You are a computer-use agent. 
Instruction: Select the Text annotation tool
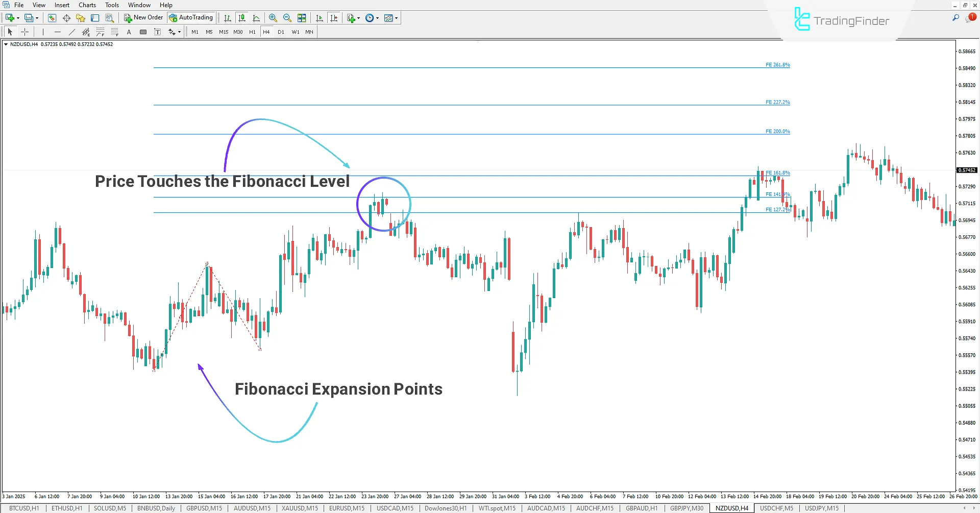coord(129,32)
